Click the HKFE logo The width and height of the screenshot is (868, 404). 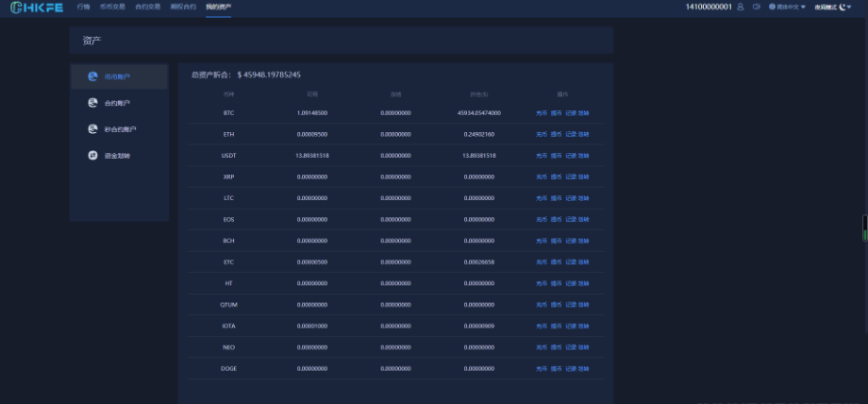pyautogui.click(x=37, y=8)
